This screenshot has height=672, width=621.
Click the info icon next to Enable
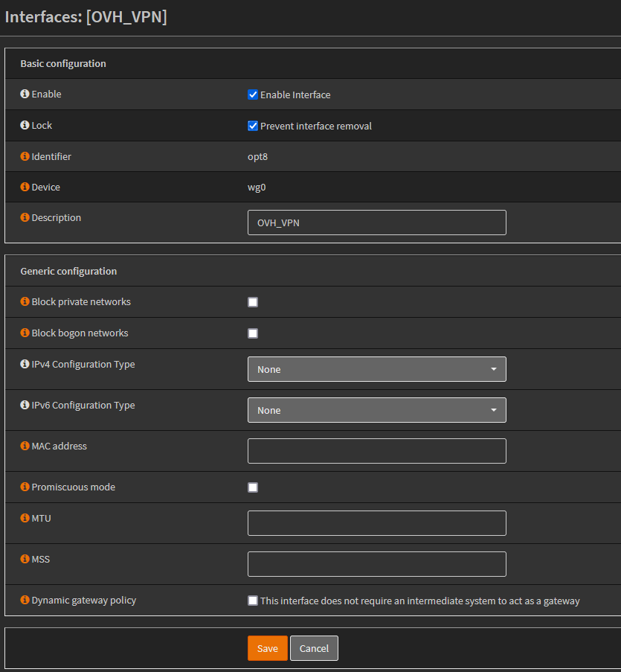[x=25, y=95]
